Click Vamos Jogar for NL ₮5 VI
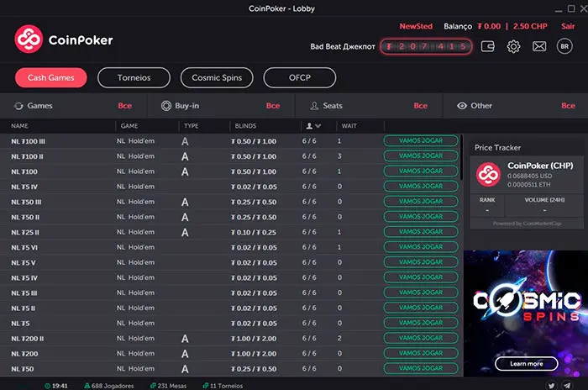The image size is (588, 390). tap(421, 246)
